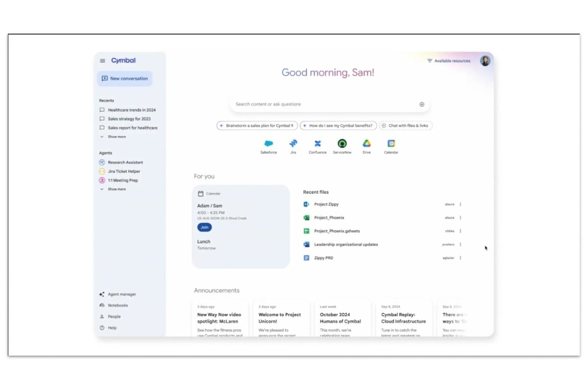Open the Confluence integration
Screen dimensions: 588x392
pos(318,145)
